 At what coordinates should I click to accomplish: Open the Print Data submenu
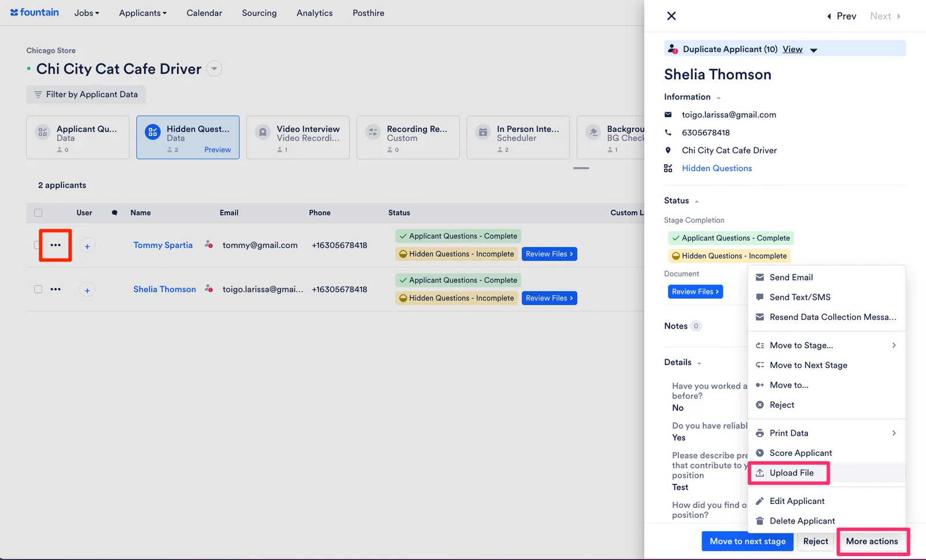pyautogui.click(x=826, y=433)
